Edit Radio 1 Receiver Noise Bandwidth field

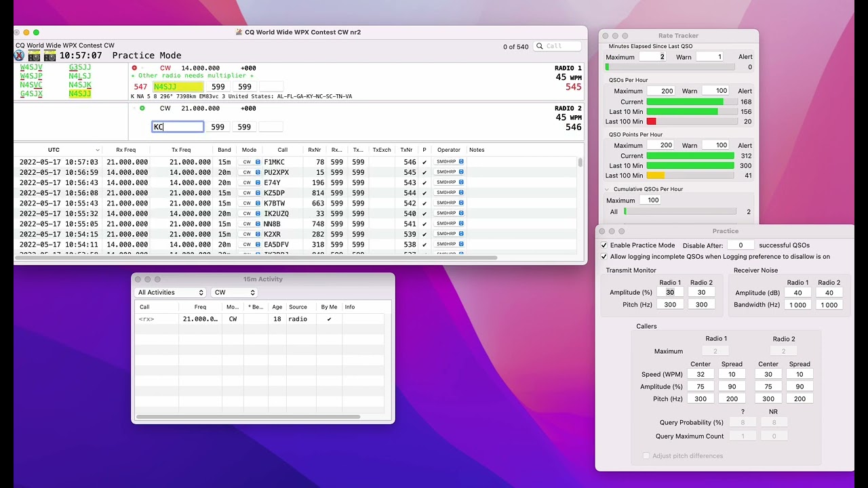tap(797, 305)
